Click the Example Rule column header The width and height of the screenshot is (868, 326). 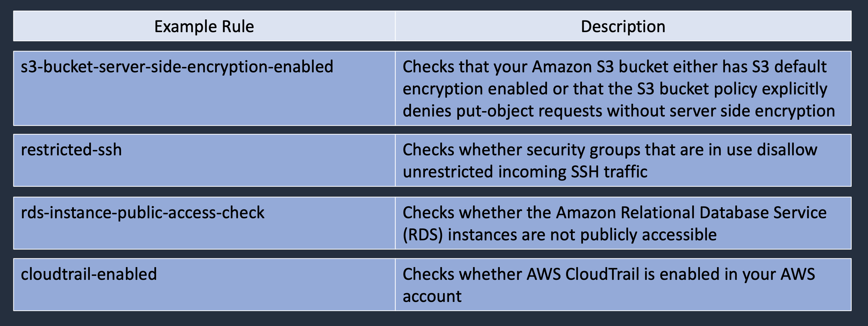coord(204,26)
